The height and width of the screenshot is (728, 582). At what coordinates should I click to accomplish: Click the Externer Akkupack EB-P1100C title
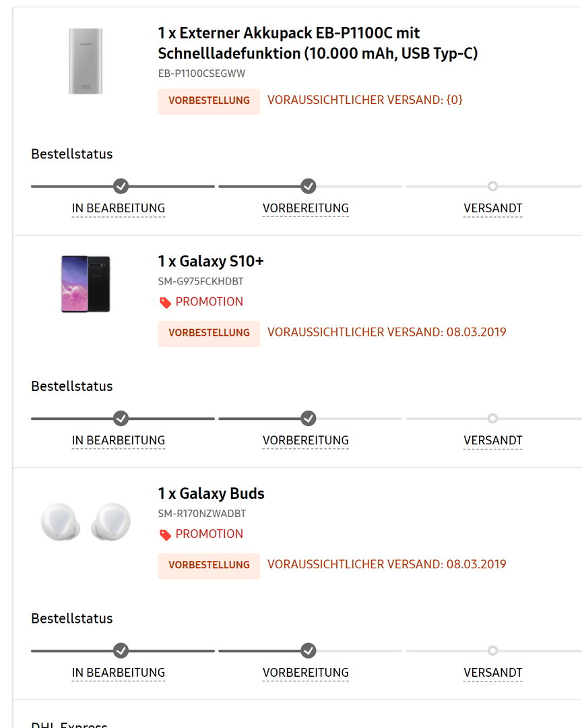click(x=317, y=43)
